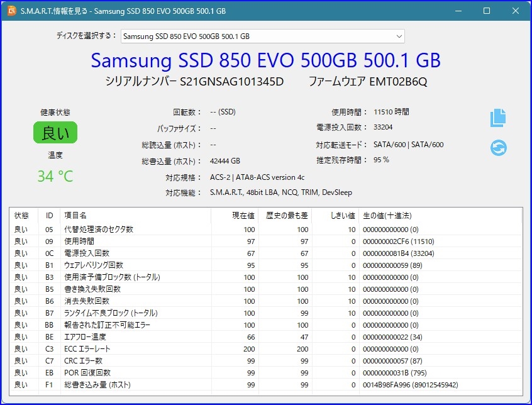Maximize the S.M.A.R.T. window
532x405 pixels.
(487, 11)
